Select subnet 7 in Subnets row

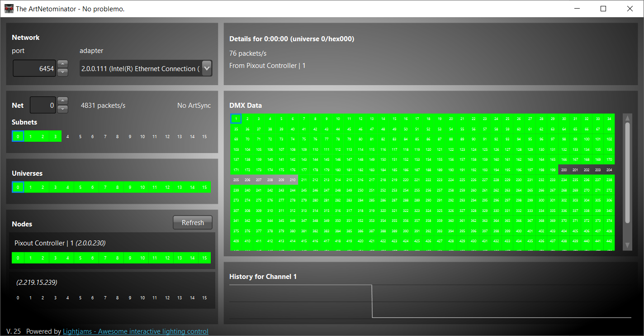[x=105, y=136]
